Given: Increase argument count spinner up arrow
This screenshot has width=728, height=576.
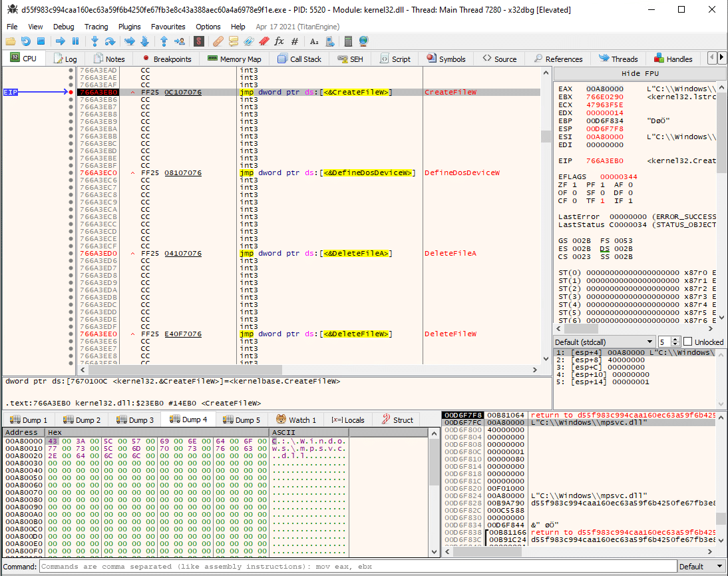Looking at the screenshot, I should pyautogui.click(x=675, y=339).
